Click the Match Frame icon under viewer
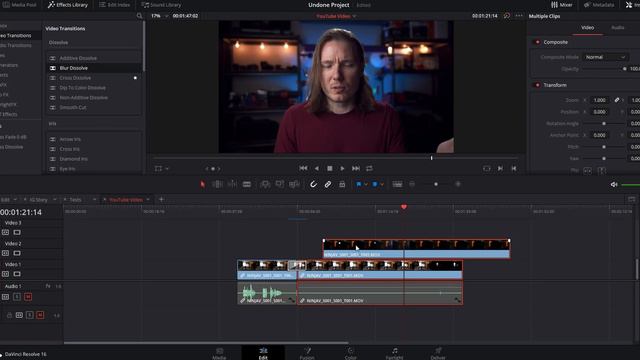Screen dimensions: 640x360 [x=487, y=168]
